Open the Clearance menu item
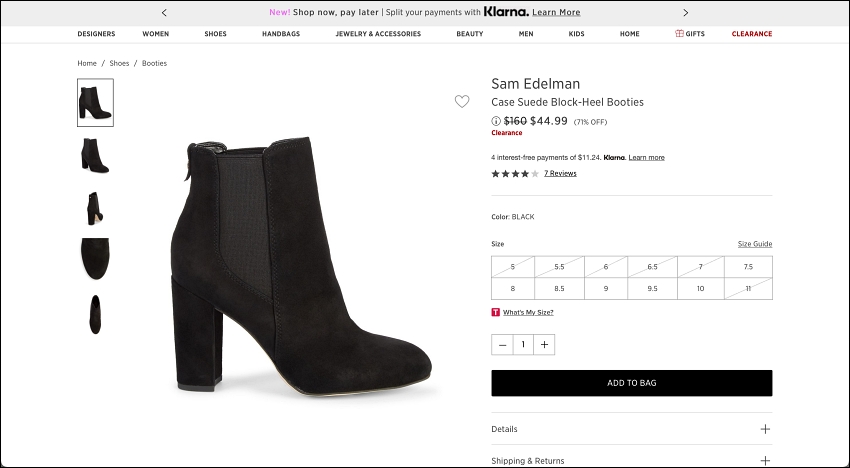850x468 pixels. click(752, 34)
